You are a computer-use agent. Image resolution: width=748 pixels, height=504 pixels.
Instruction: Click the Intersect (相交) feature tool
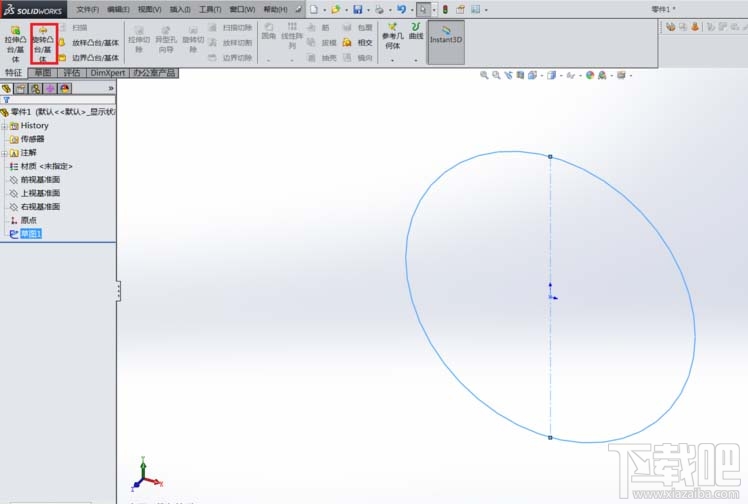coord(358,43)
